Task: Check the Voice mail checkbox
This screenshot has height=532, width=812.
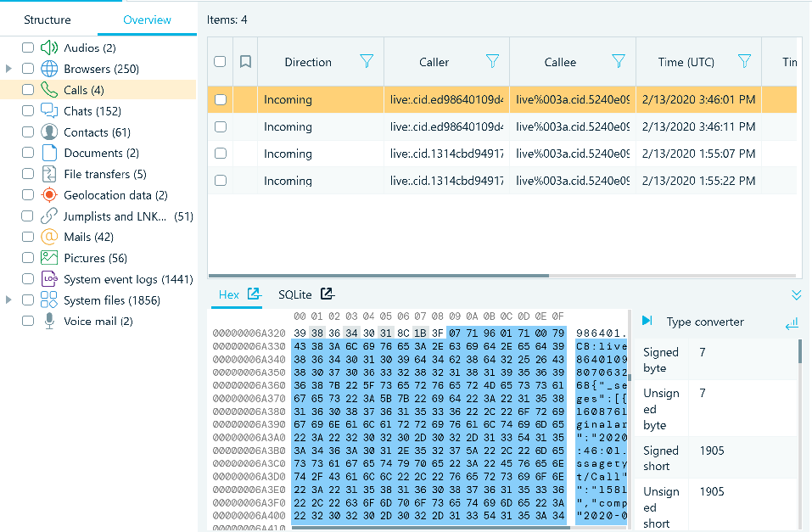Action: pyautogui.click(x=28, y=322)
